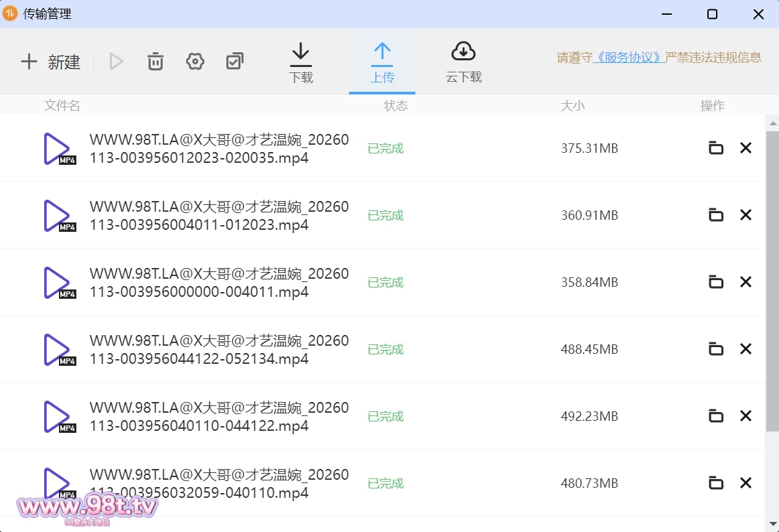The width and height of the screenshot is (779, 532).
Task: Click the 已完成 status of the third file
Action: [385, 282]
